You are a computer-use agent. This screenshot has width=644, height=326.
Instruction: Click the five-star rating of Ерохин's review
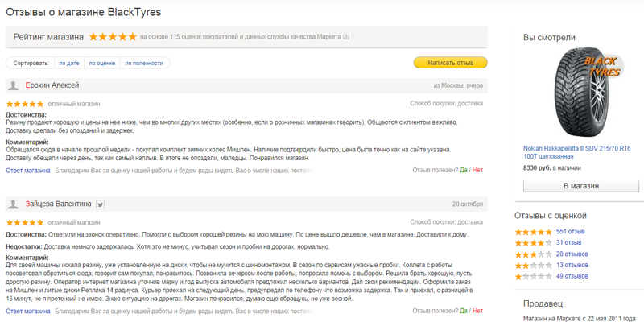pos(25,104)
